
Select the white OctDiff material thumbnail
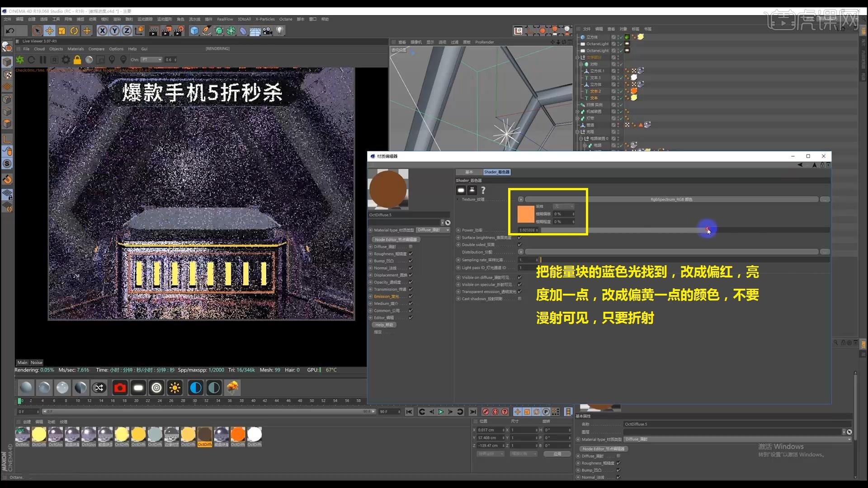[x=254, y=435]
